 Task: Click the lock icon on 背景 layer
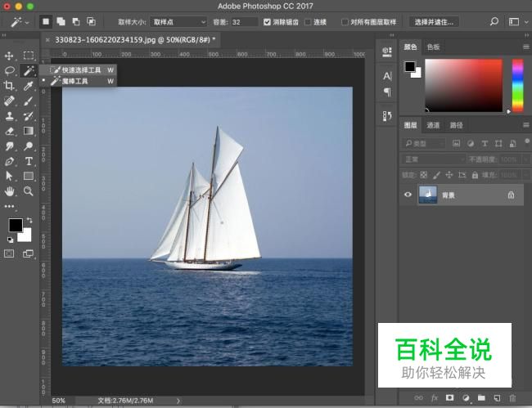point(511,195)
